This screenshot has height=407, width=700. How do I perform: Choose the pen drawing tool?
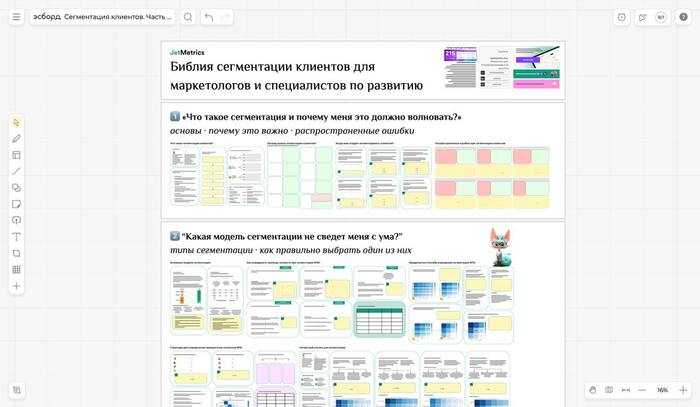pyautogui.click(x=17, y=139)
